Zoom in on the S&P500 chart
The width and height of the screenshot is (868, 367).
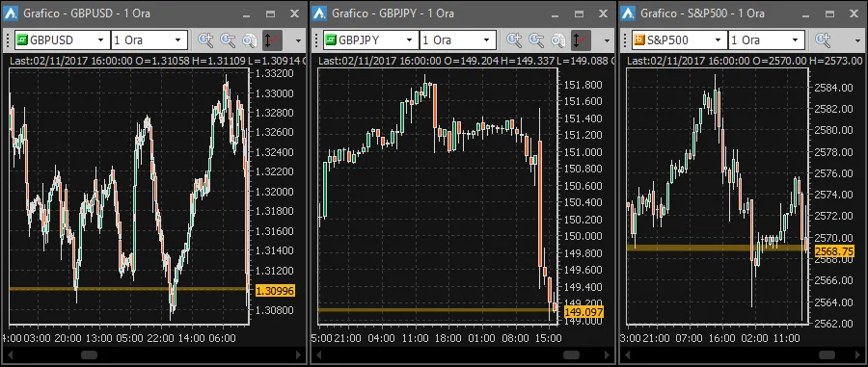click(x=824, y=39)
